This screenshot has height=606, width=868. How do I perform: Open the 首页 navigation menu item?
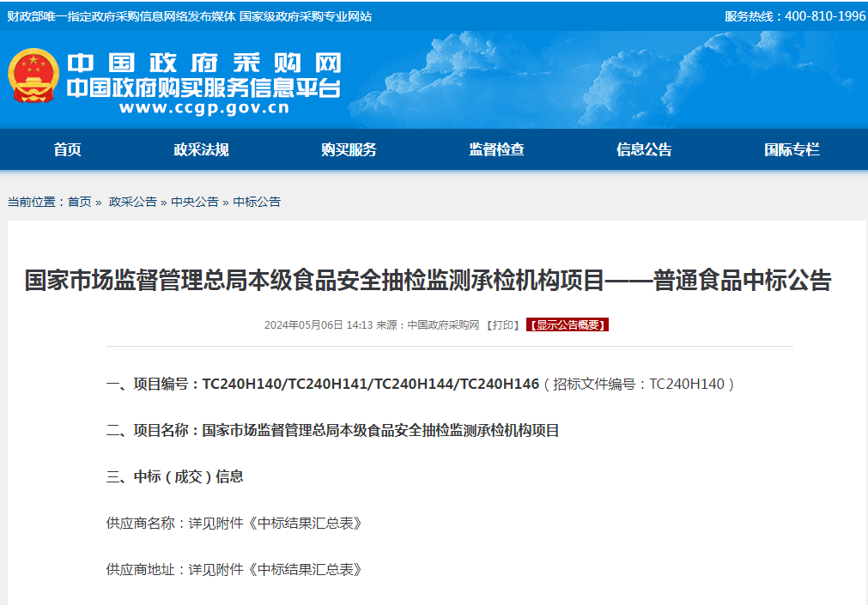pos(68,149)
